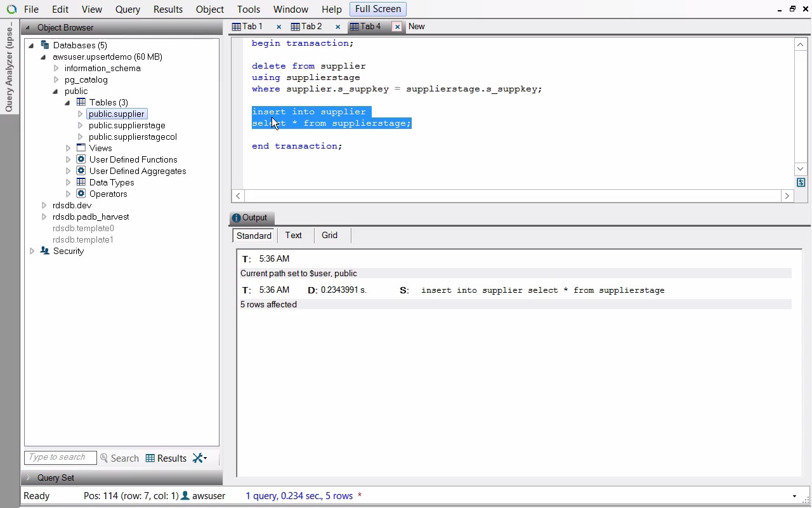
Task: Click the Security users icon in tree
Action: [45, 251]
